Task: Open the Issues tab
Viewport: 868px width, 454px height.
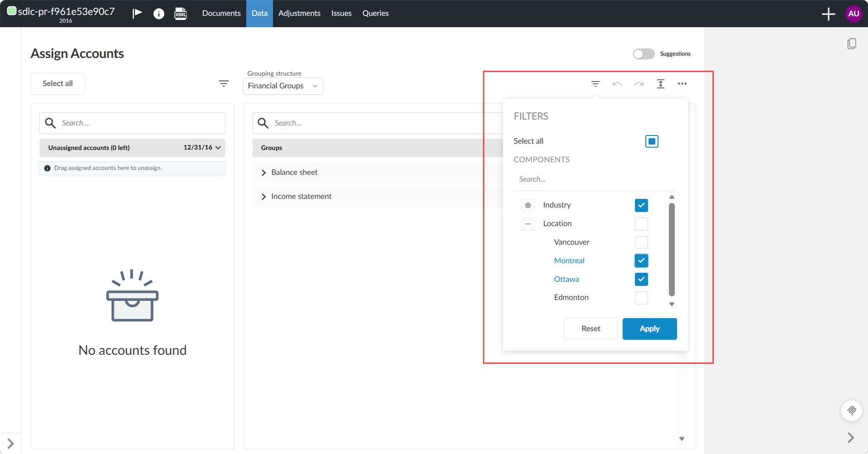Action: 341,14
